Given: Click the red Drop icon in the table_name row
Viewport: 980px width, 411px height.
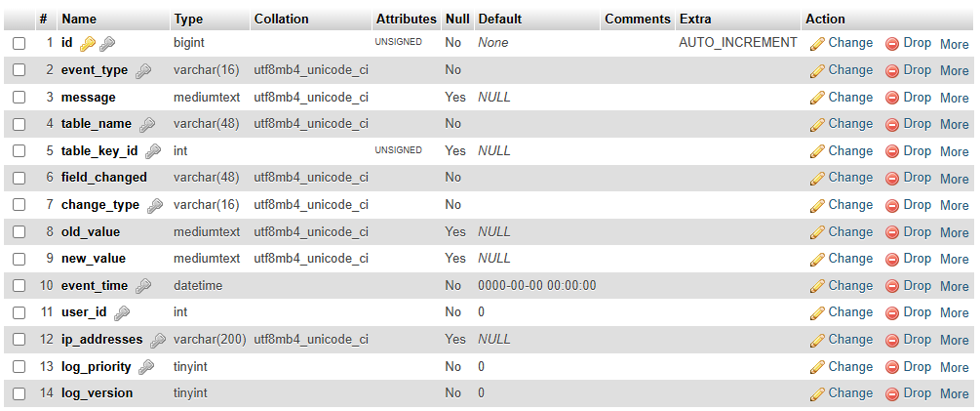Looking at the screenshot, I should point(892,125).
